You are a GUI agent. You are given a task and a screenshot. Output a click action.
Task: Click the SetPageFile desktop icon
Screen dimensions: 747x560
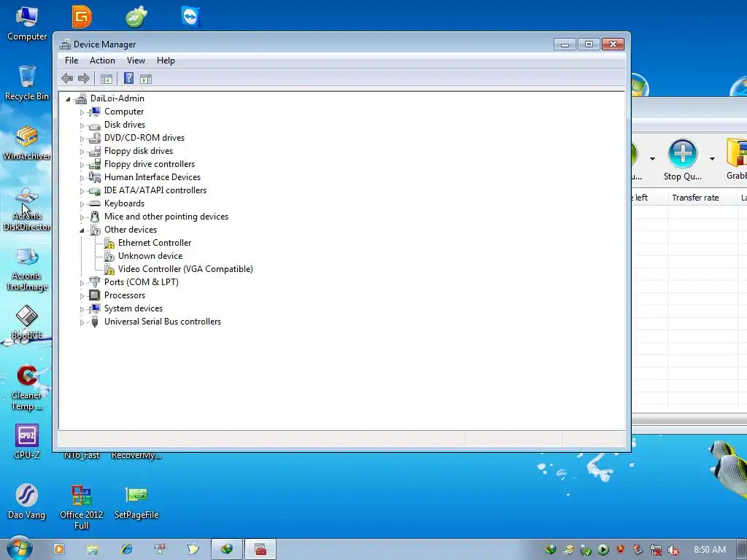(x=136, y=502)
